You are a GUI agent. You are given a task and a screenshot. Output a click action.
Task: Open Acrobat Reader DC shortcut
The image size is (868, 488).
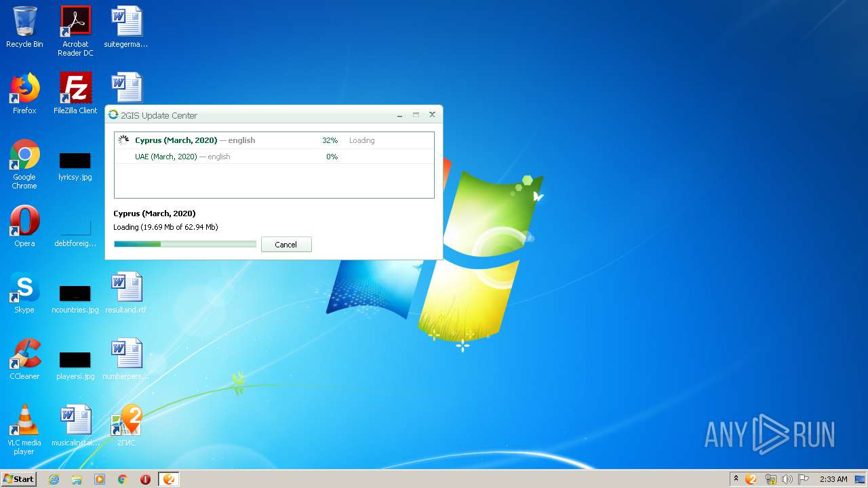point(75,31)
